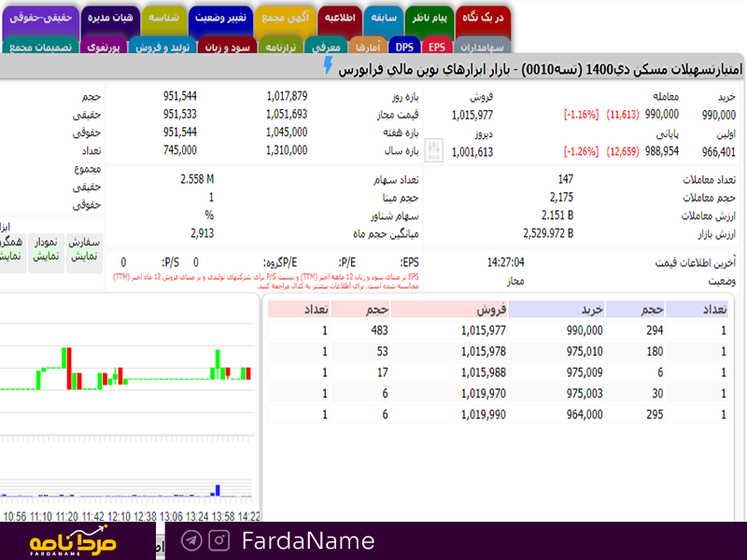Open the sliders settings icon beside 1,001,613
This screenshot has height=560, width=747.
(433, 150)
